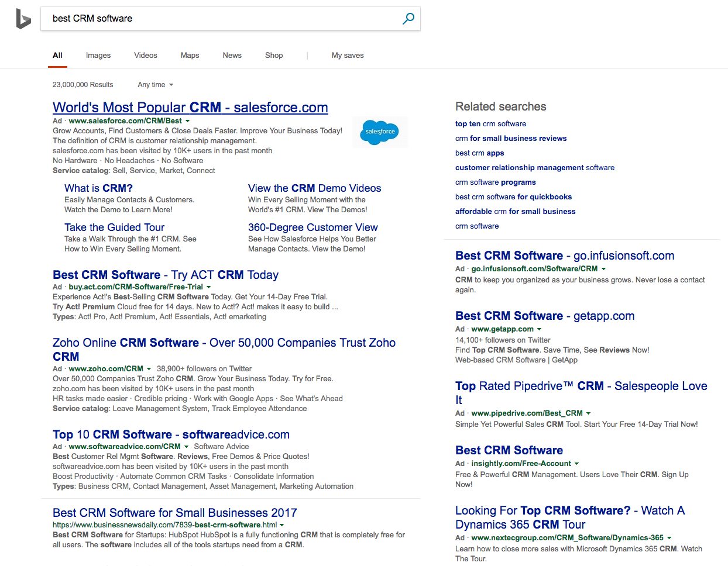Expand the salesforce.com ad options caret
Screen dimensions: 728x566
coord(187,120)
